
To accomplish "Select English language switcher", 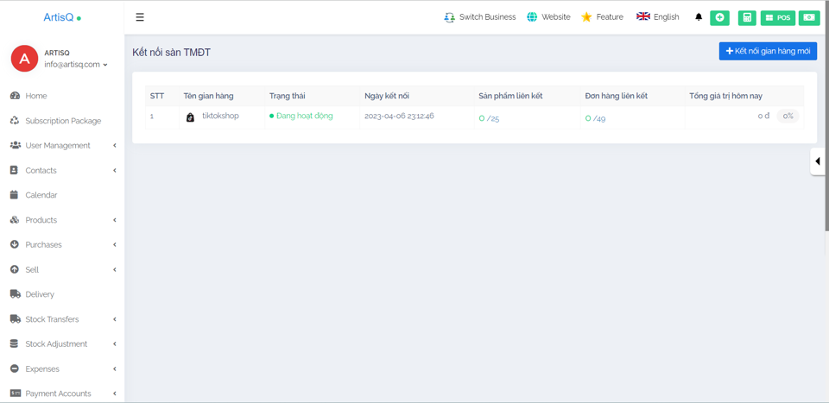I will click(x=658, y=17).
